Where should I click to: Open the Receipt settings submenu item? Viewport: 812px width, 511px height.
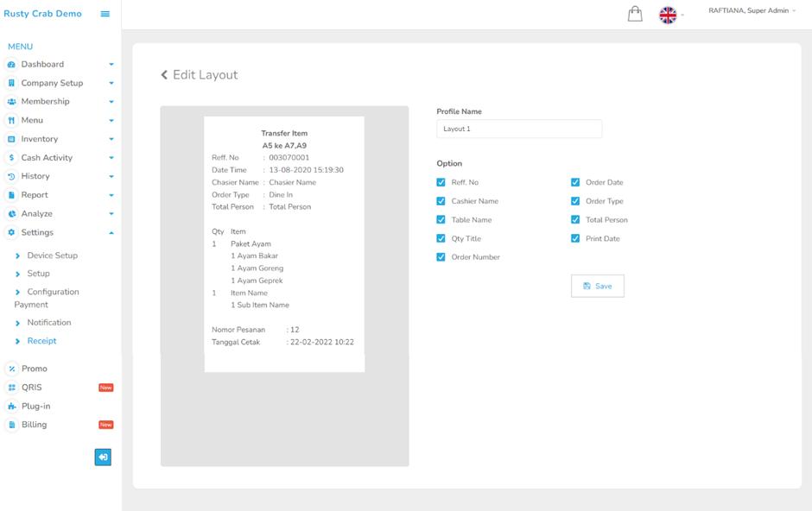(41, 341)
